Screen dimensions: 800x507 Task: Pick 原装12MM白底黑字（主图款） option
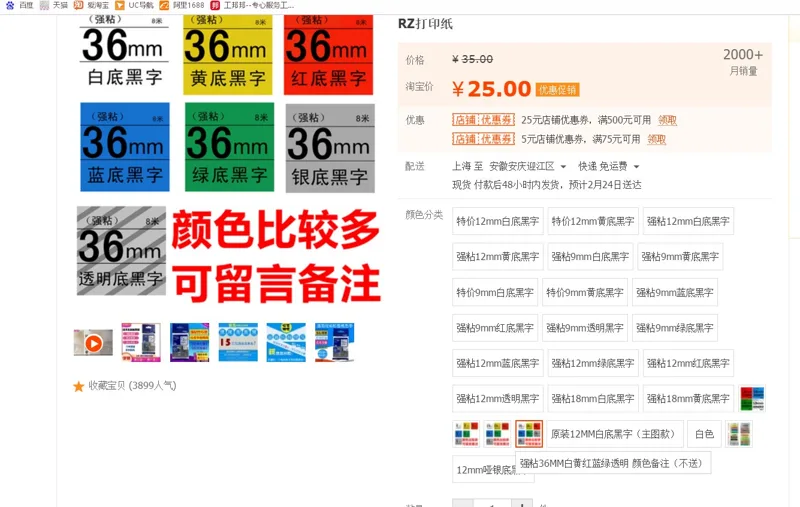click(x=614, y=434)
